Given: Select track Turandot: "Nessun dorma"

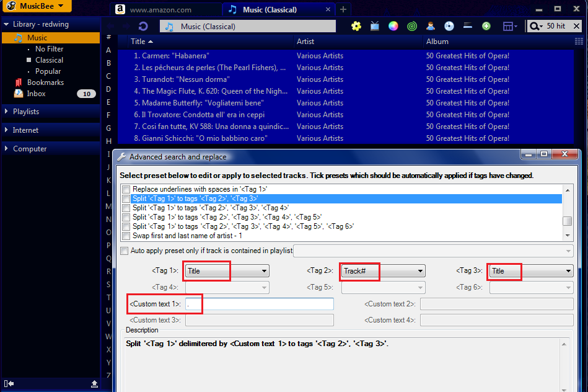Looking at the screenshot, I should 182,79.
